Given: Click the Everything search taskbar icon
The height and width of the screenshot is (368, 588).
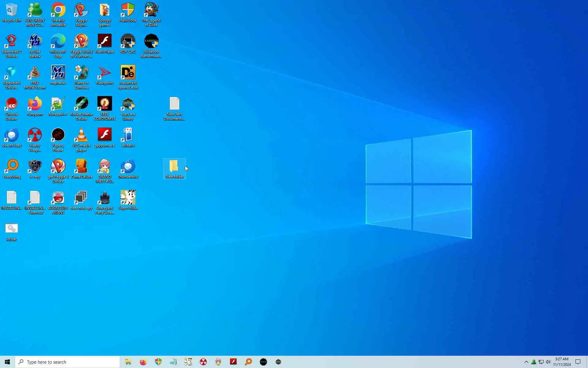Looking at the screenshot, I should click(248, 362).
